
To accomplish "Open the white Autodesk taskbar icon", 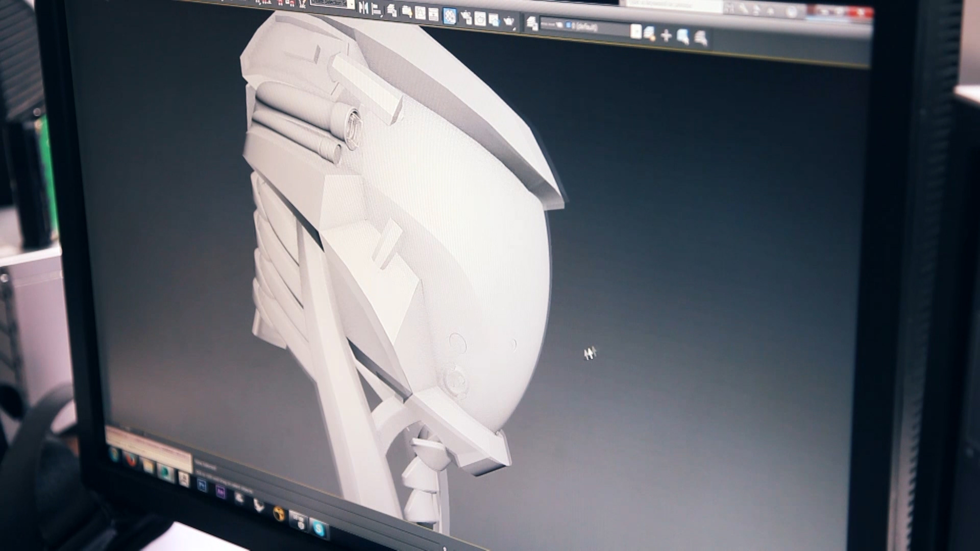I will (184, 479).
